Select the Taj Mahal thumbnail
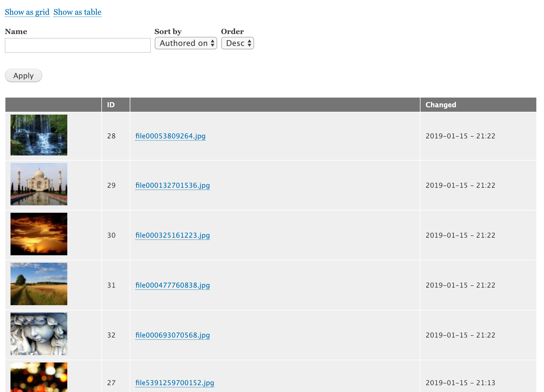The width and height of the screenshot is (544, 392). click(x=39, y=184)
